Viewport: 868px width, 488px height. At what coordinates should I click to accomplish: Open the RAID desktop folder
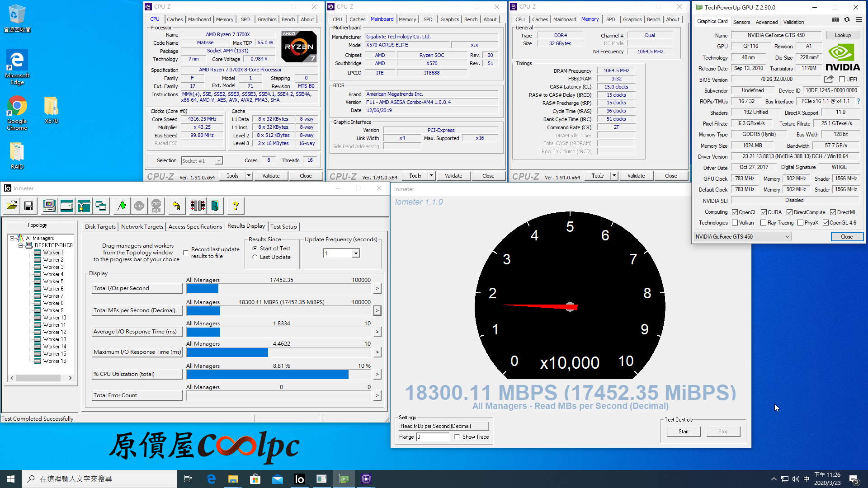pos(17,156)
